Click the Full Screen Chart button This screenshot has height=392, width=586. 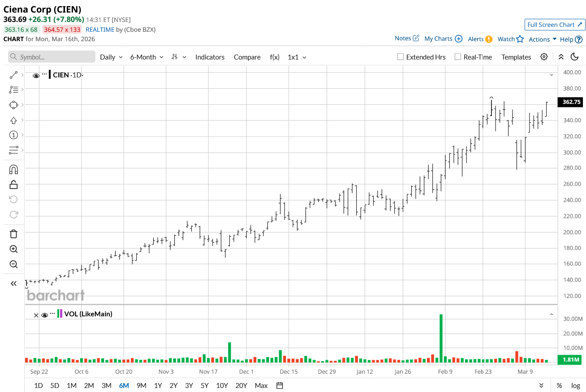(555, 25)
